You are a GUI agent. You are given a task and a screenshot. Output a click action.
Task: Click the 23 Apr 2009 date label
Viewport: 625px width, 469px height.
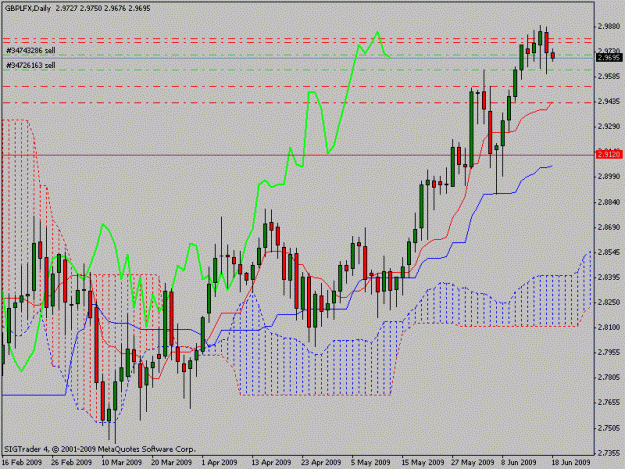click(321, 462)
